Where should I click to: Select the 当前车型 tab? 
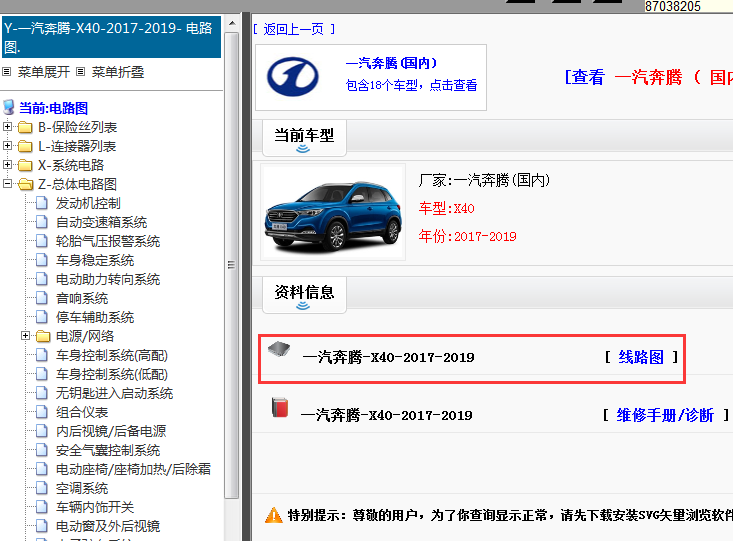pyautogui.click(x=304, y=137)
